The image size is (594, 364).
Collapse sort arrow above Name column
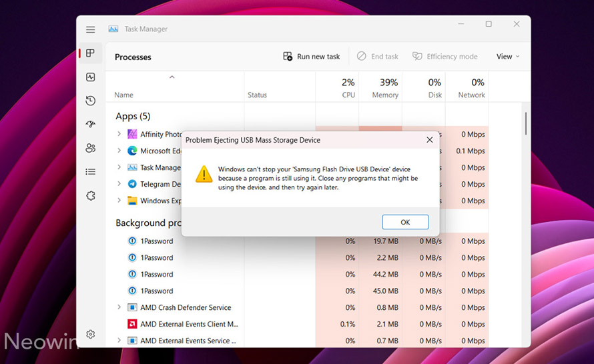pyautogui.click(x=172, y=77)
